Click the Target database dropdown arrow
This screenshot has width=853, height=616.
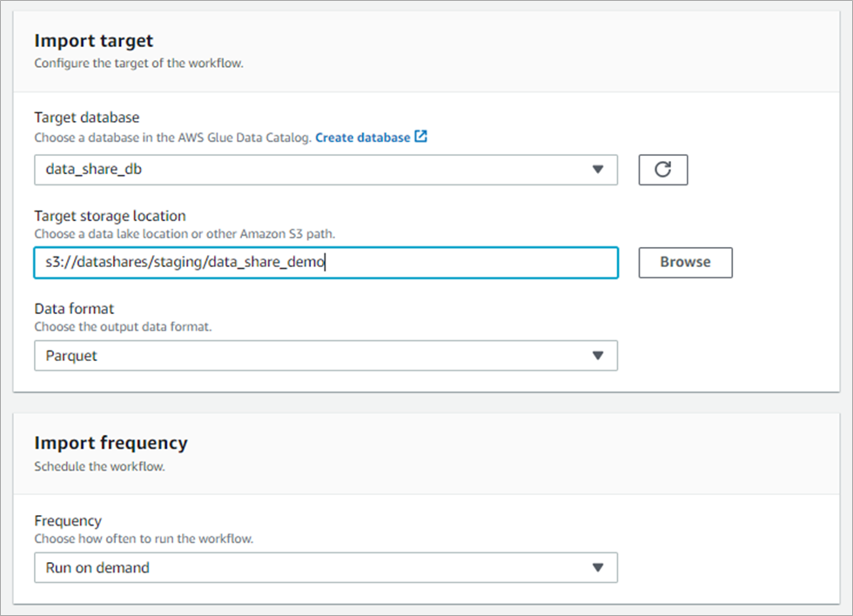(x=597, y=170)
